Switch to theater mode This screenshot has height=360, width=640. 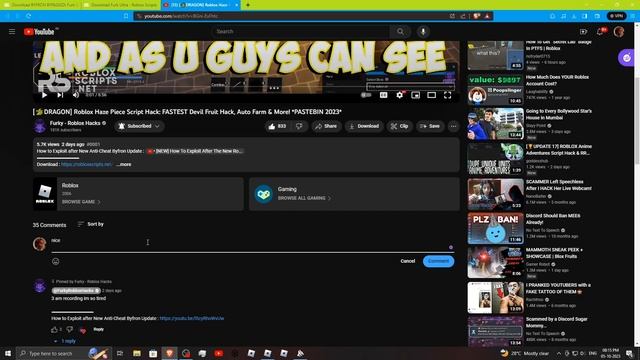pyautogui.click(x=431, y=95)
